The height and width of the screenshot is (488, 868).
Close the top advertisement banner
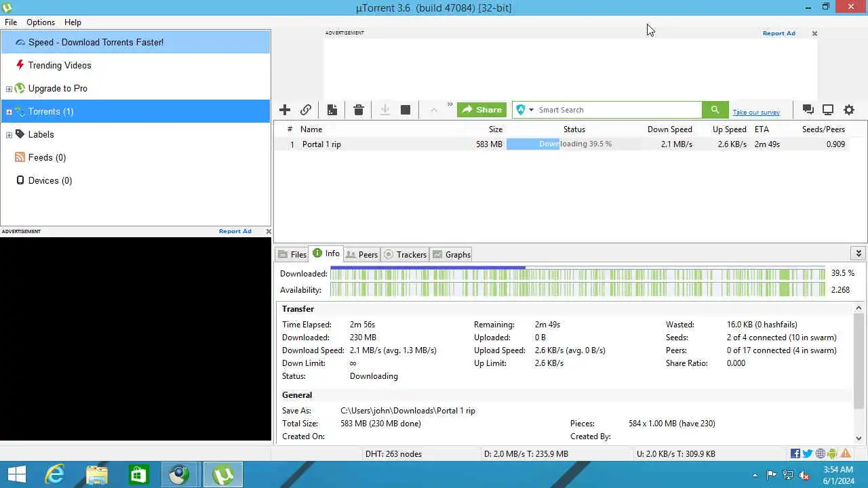[x=814, y=33]
